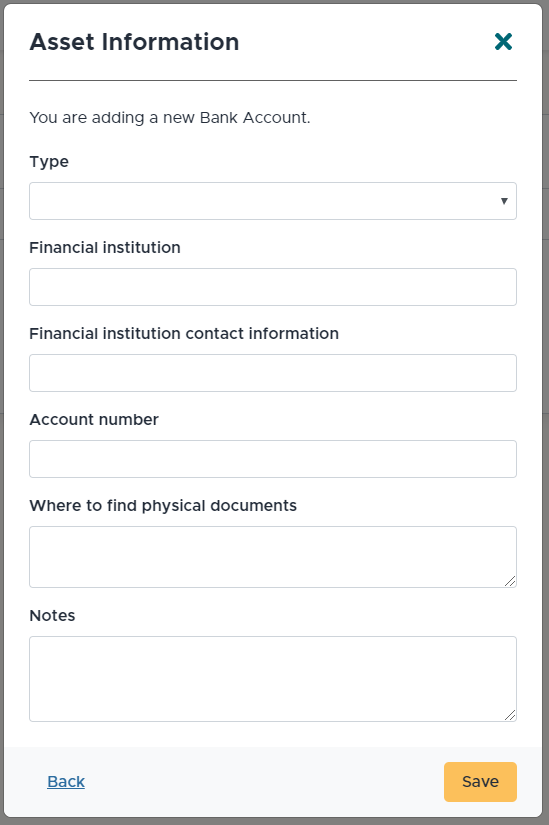Click the Financial institution label
549x825 pixels.
click(x=105, y=247)
